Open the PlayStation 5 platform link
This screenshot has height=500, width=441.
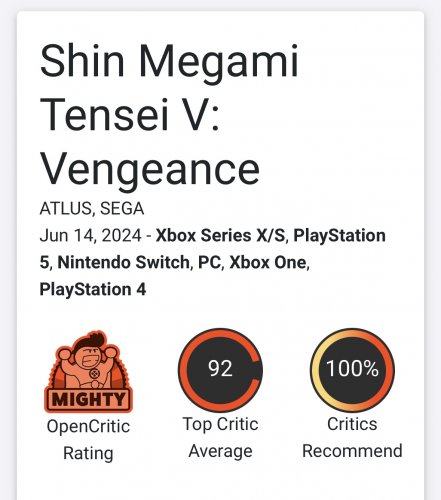339,235
